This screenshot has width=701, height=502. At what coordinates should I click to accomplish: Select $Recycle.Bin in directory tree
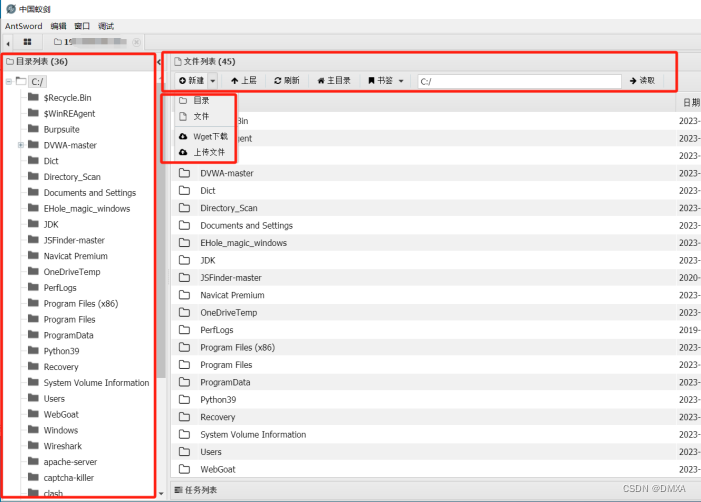click(67, 97)
